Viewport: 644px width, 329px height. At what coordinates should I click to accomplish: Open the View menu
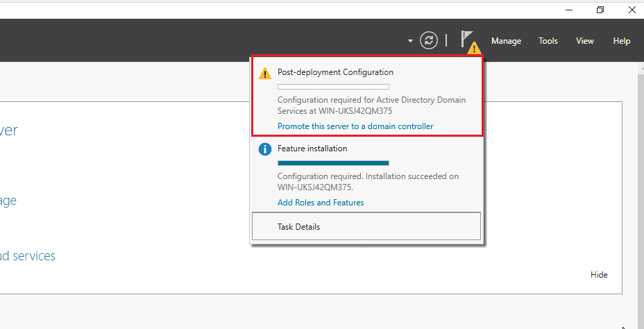pos(585,41)
